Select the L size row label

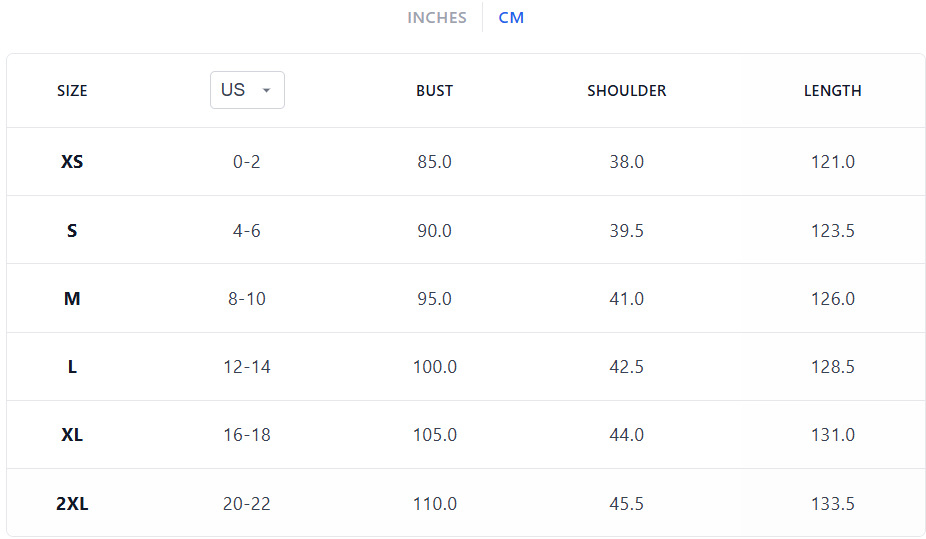coord(72,367)
